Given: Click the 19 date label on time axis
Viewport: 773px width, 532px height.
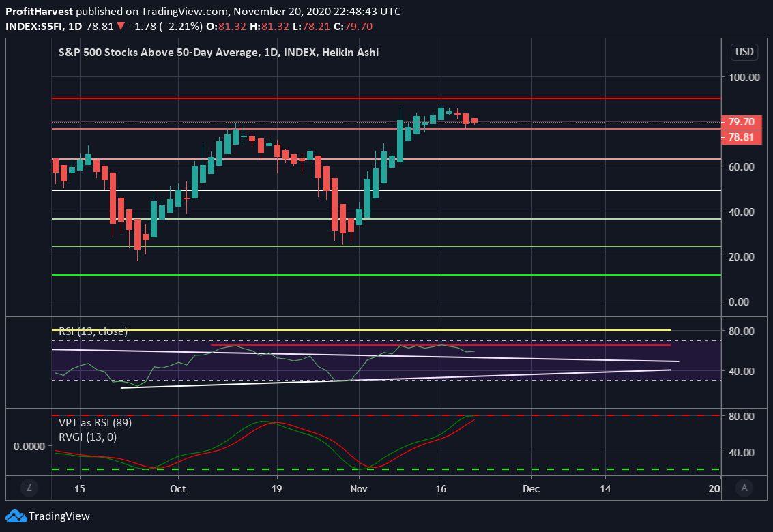Looking at the screenshot, I should click(276, 488).
